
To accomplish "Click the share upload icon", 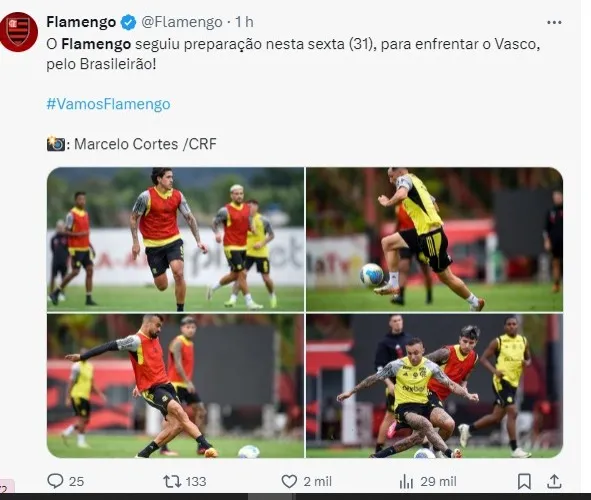I will pyautogui.click(x=554, y=481).
